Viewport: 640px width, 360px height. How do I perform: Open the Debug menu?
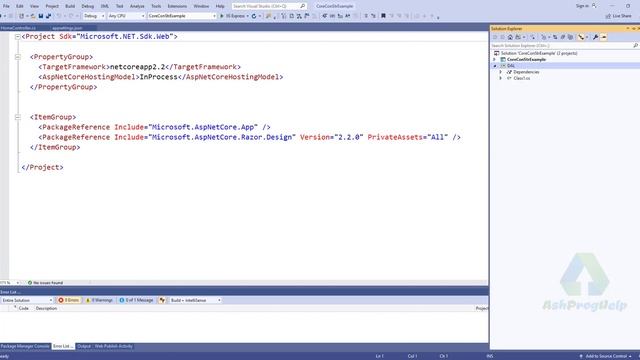87,6
